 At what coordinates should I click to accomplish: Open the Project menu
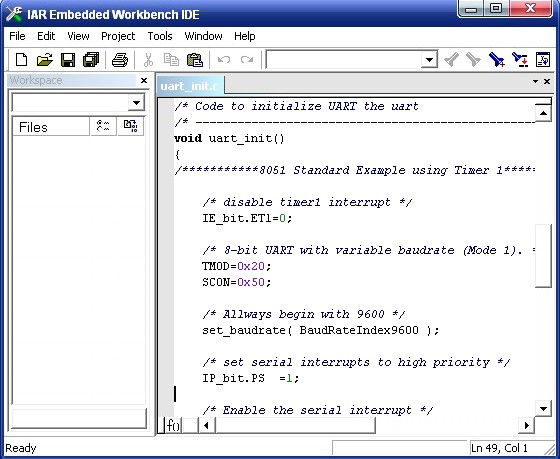point(118,36)
